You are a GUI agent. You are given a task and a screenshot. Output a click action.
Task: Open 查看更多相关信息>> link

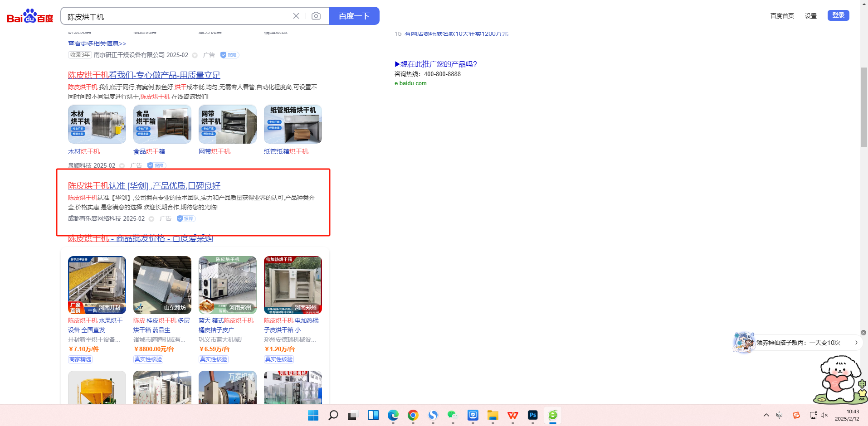(97, 44)
